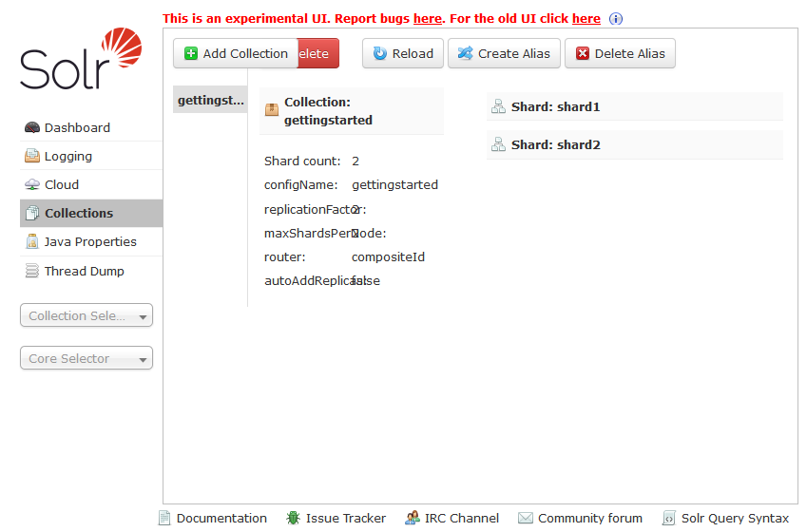Open the IRC Channel link
This screenshot has height=532, width=807.
[462, 518]
